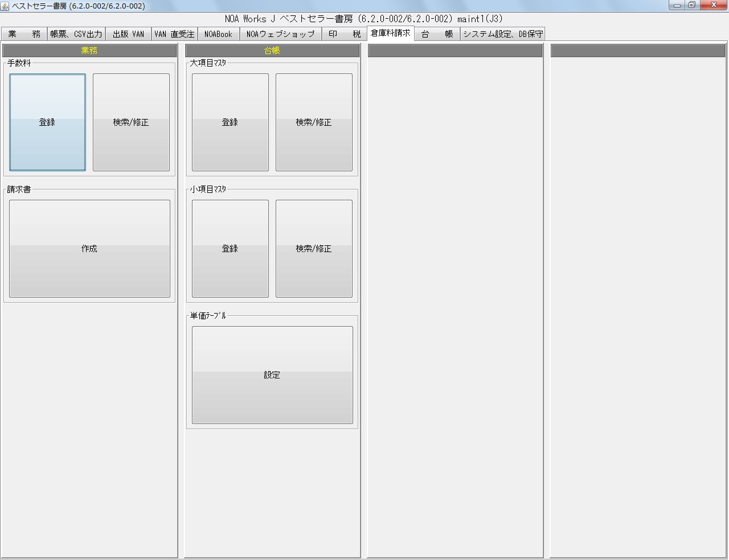Open 検索/修正 under 小項目マスタ
The width and height of the screenshot is (729, 560).
tap(314, 249)
